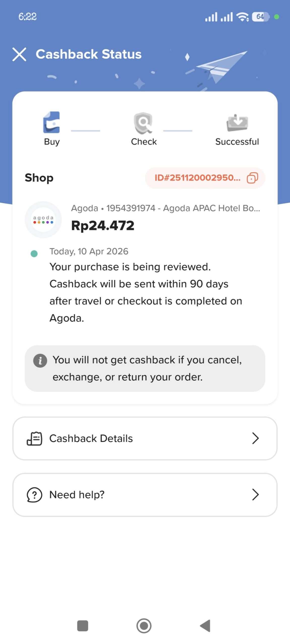Tap the Rp24.472 cashback amount
This screenshot has height=644, width=290.
coord(103,225)
